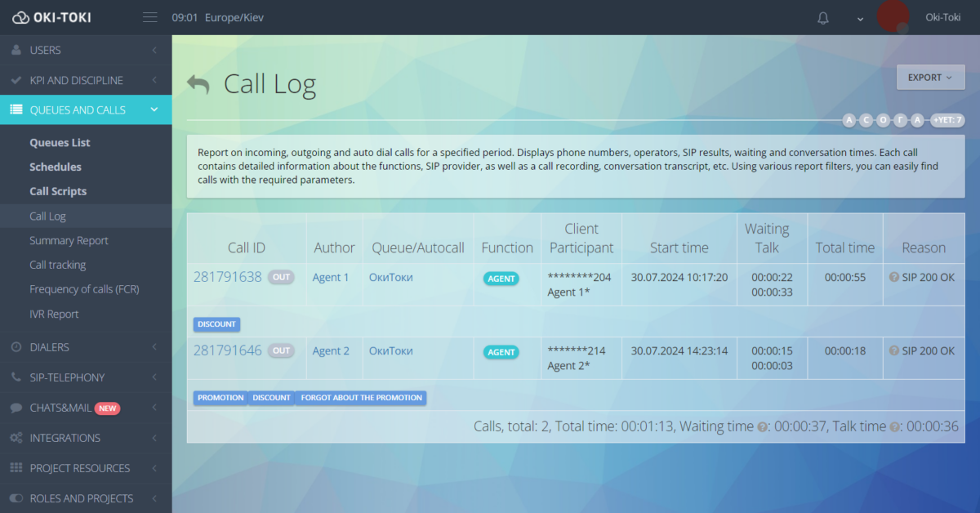Expand the DIALERS sidebar section
The image size is (980, 513).
point(86,347)
